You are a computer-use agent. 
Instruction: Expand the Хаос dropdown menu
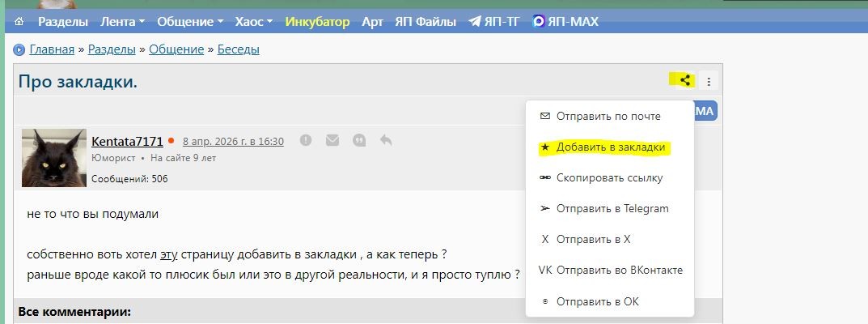click(x=253, y=22)
